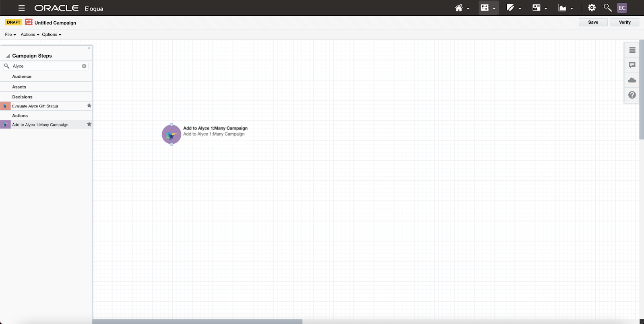
Task: Toggle favorite star for Add to Alyce 1:Many Campaign
Action: [89, 124]
